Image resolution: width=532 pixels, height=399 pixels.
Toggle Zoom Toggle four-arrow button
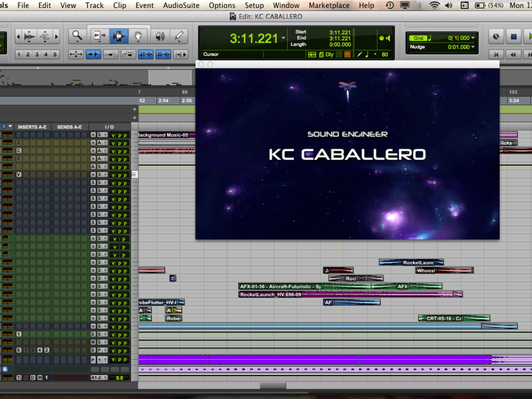76,54
